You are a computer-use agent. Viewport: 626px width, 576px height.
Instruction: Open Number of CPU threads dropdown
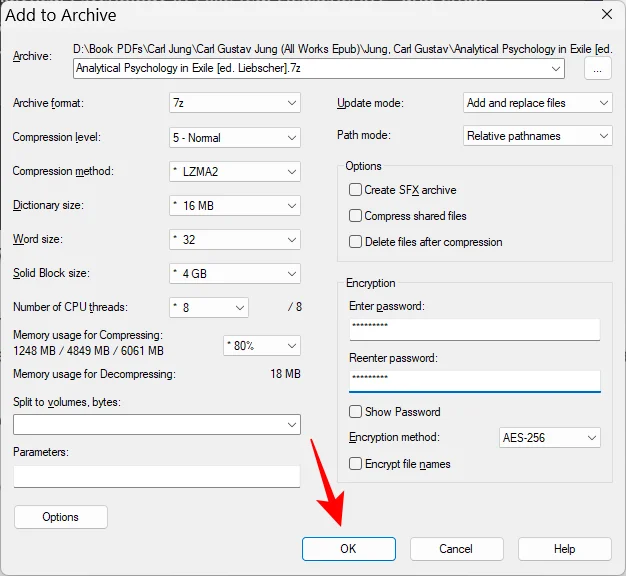[209, 307]
